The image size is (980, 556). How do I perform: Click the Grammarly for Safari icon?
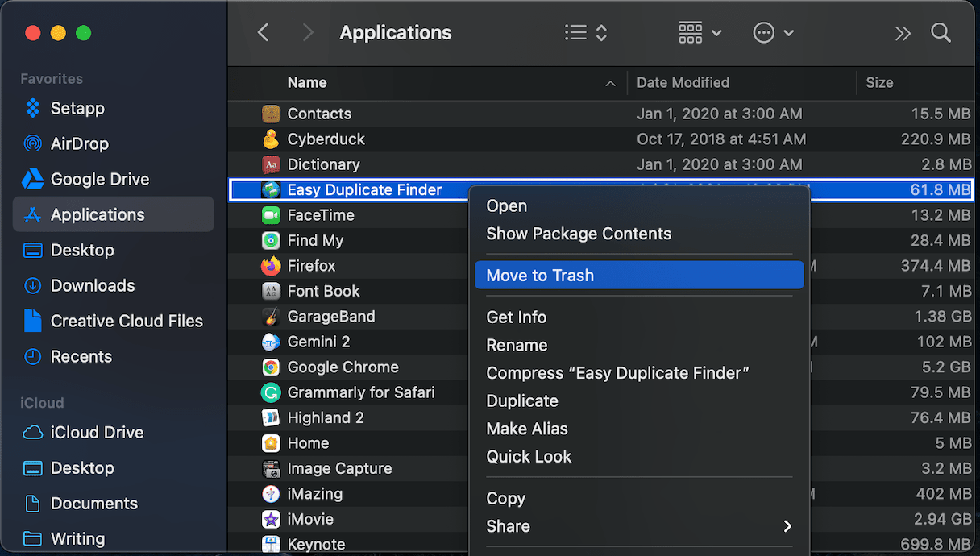(x=271, y=392)
